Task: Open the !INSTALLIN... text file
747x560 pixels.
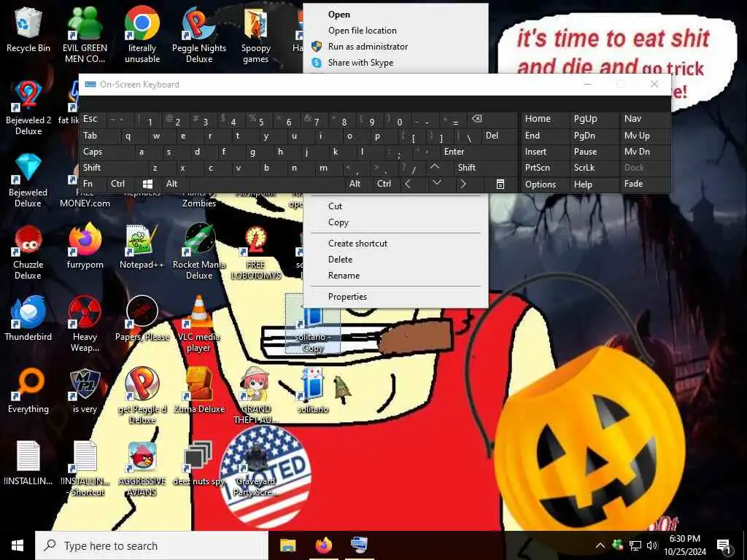Action: pyautogui.click(x=28, y=463)
